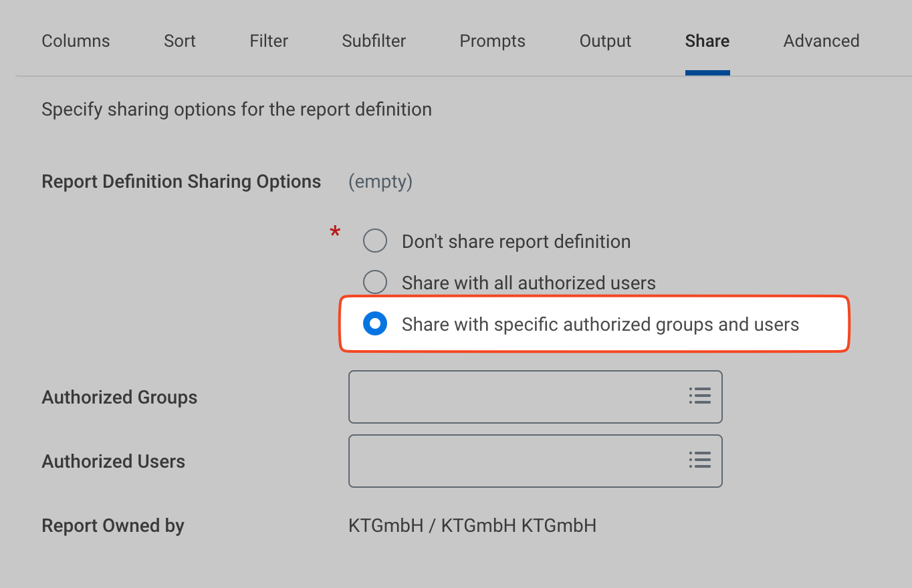Select "Don't share report definition" radio button
The image size is (912, 588).
375,241
